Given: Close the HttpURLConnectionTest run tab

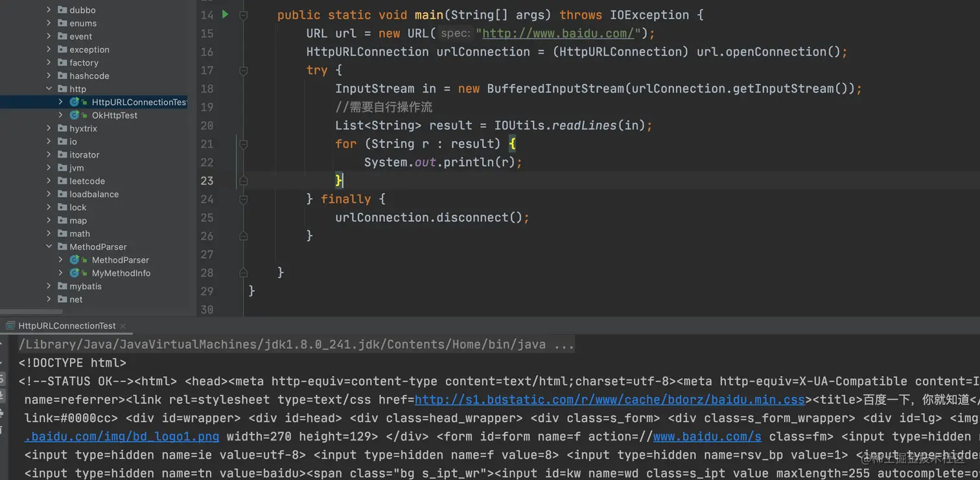Looking at the screenshot, I should (122, 326).
